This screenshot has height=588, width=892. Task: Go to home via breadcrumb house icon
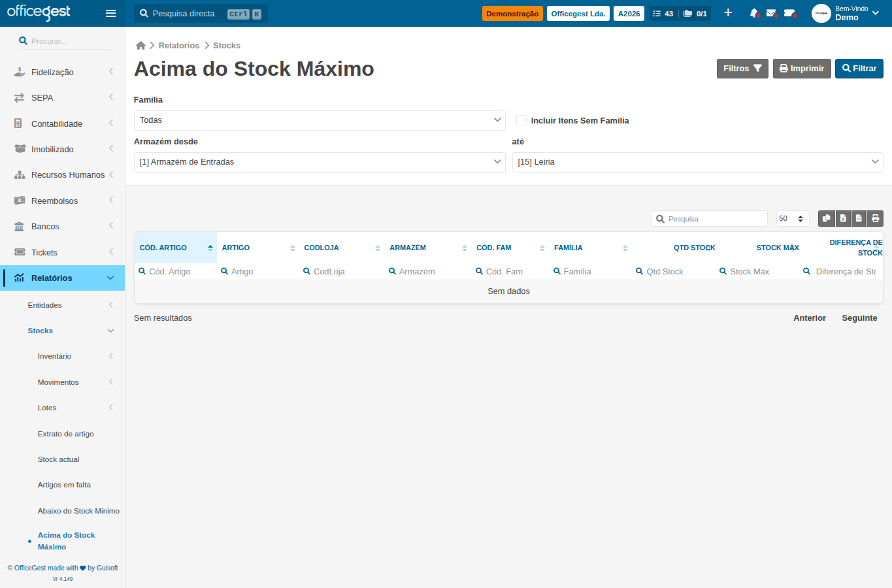[x=140, y=45]
